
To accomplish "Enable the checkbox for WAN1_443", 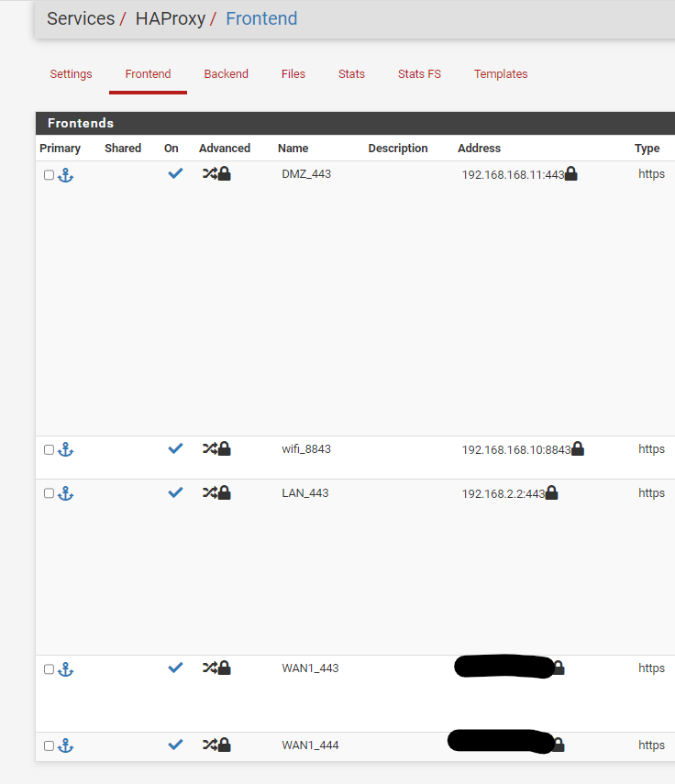I will [49, 669].
